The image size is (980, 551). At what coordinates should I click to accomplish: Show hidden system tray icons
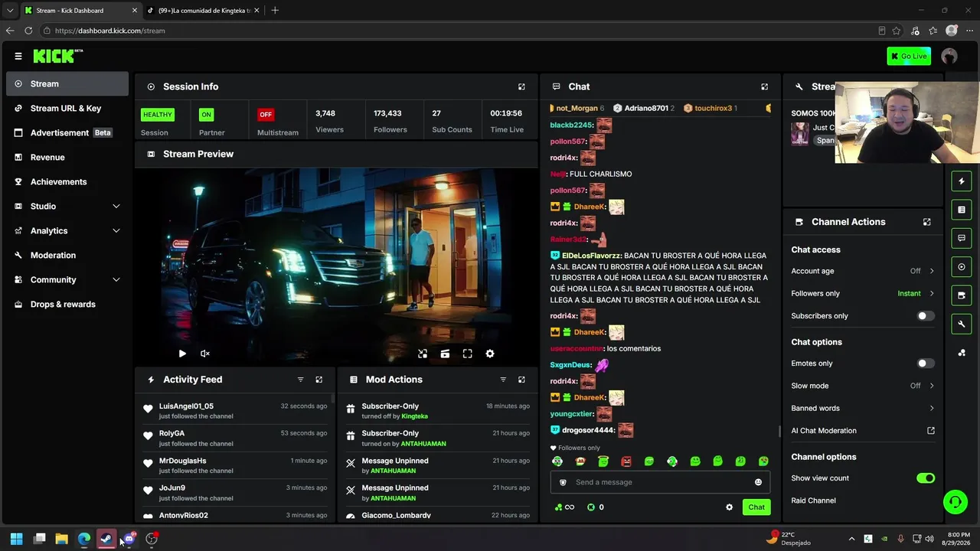(851, 539)
